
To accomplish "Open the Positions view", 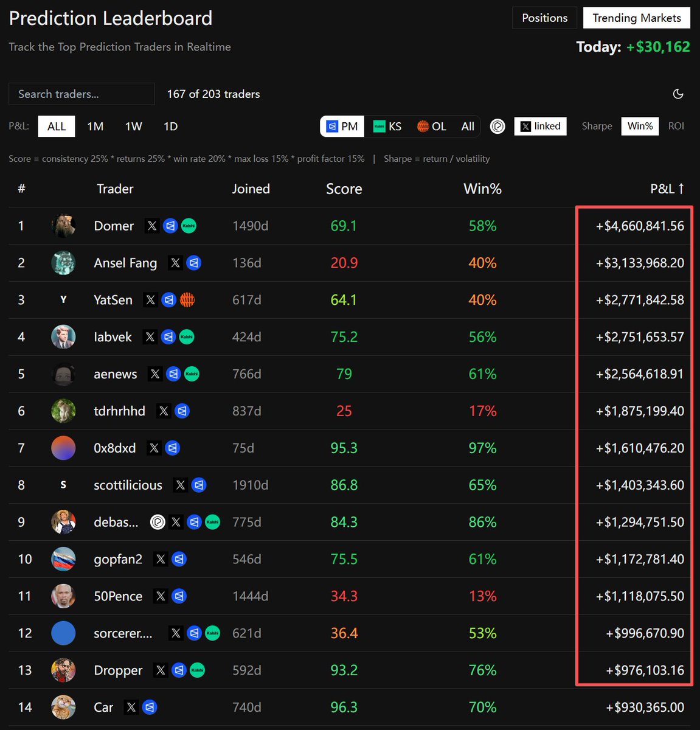I will 545,18.
